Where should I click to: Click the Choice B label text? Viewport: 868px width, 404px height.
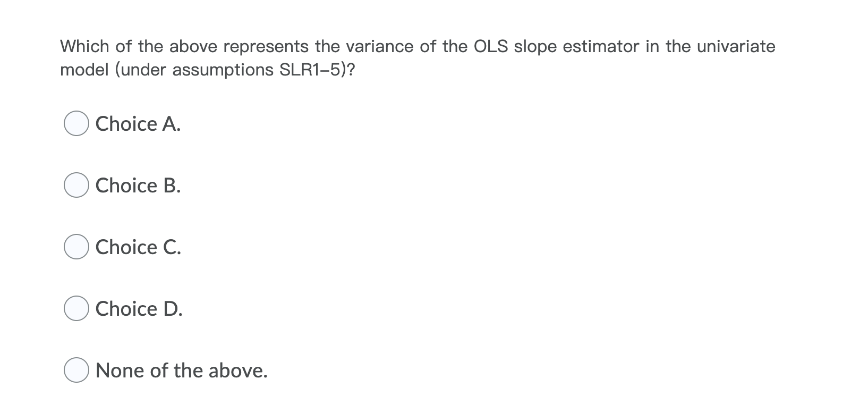click(138, 186)
